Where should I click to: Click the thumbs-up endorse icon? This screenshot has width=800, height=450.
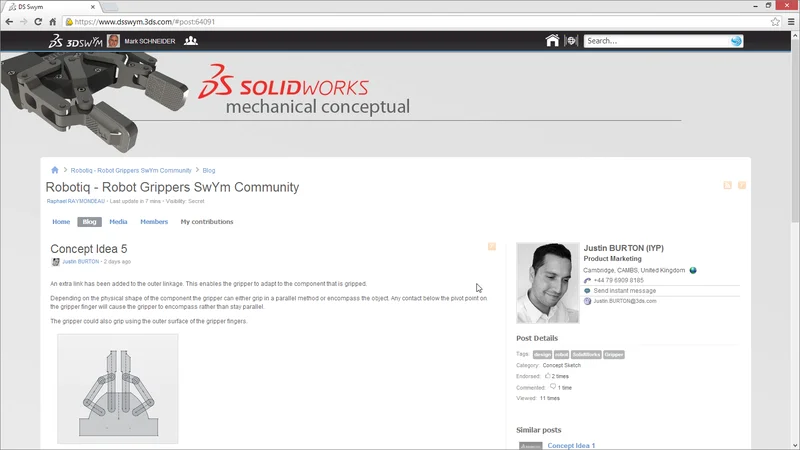(547, 376)
